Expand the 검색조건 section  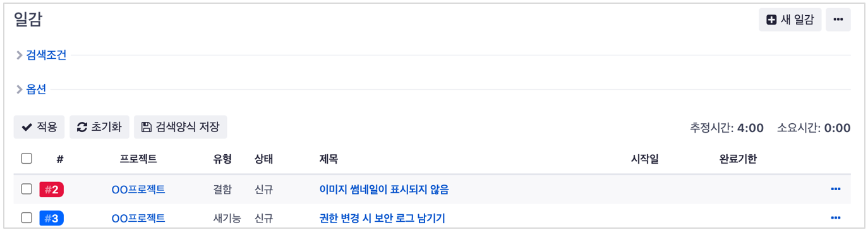(x=41, y=55)
